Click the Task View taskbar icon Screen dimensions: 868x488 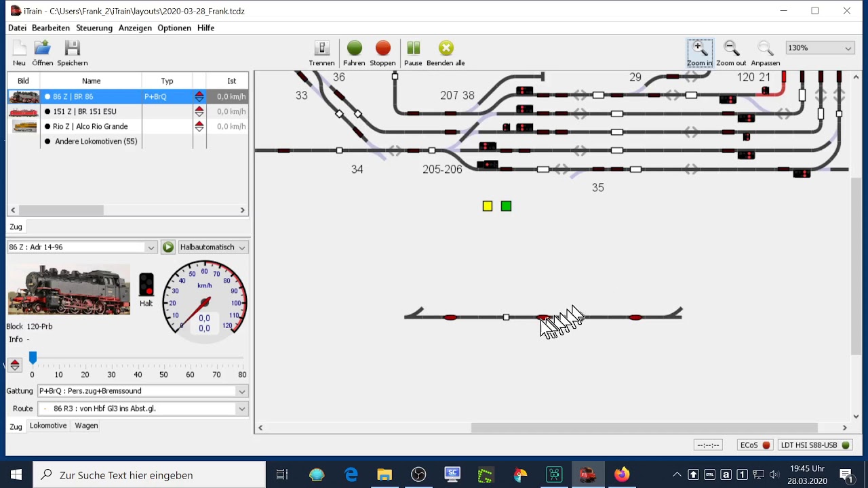click(282, 474)
